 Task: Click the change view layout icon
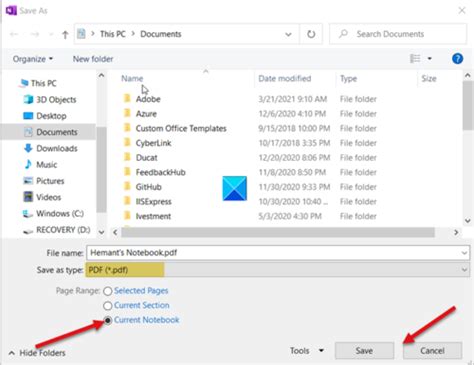[x=415, y=59]
